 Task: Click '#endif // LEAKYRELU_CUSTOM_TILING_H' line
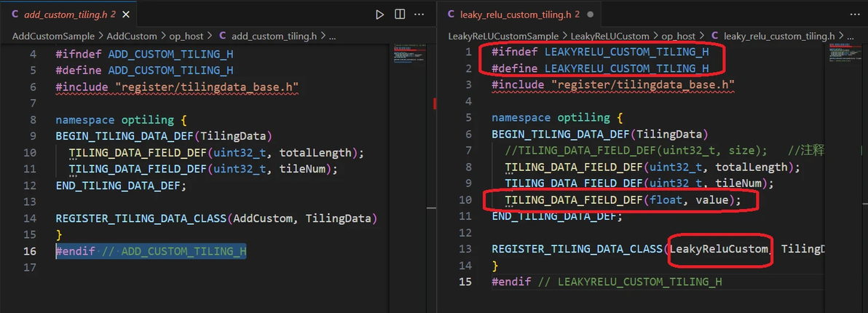[x=607, y=282]
